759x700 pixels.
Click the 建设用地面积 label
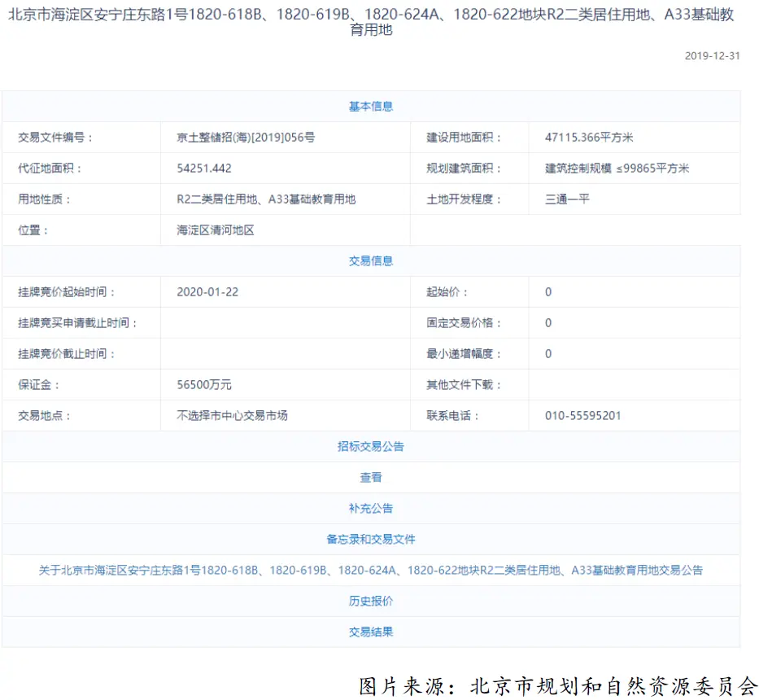coord(464,138)
